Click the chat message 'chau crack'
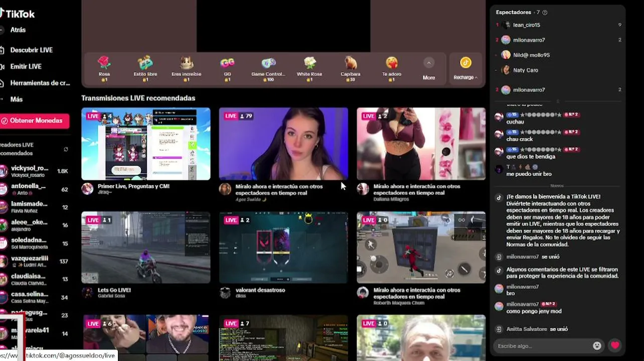The image size is (644, 361). (520, 139)
